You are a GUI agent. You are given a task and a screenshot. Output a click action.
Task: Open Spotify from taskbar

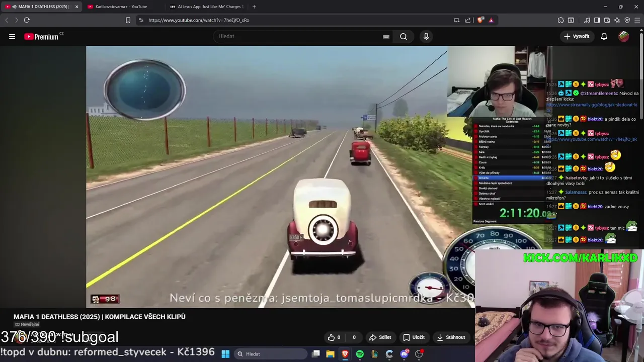pos(360,354)
